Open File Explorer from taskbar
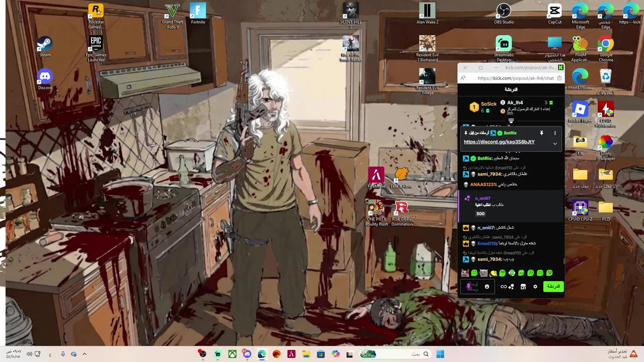This screenshot has height=362, width=644. pyautogui.click(x=306, y=354)
